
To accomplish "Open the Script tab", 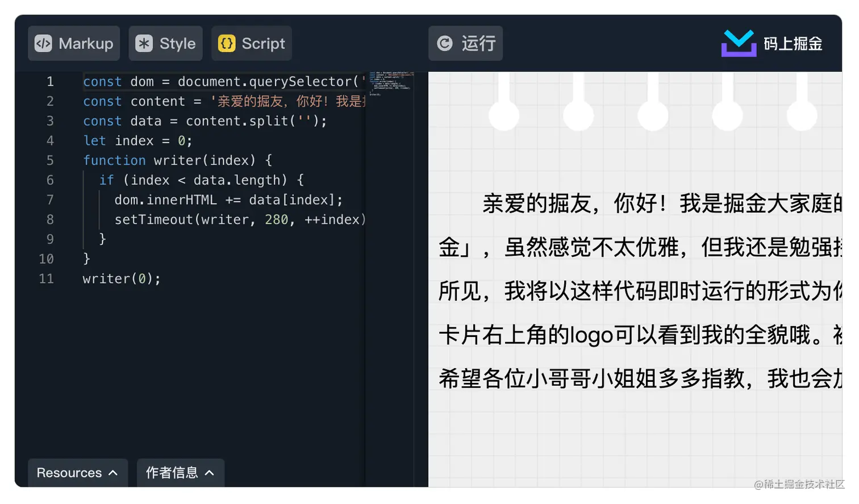I will [x=252, y=44].
